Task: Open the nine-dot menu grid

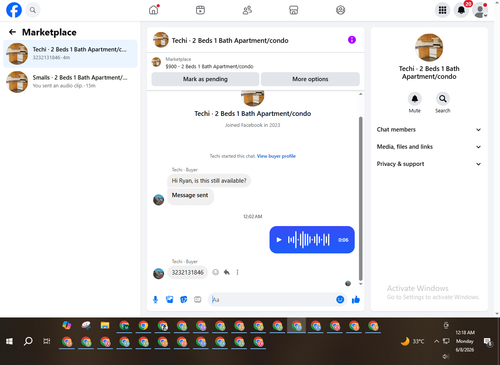Action: [x=442, y=10]
